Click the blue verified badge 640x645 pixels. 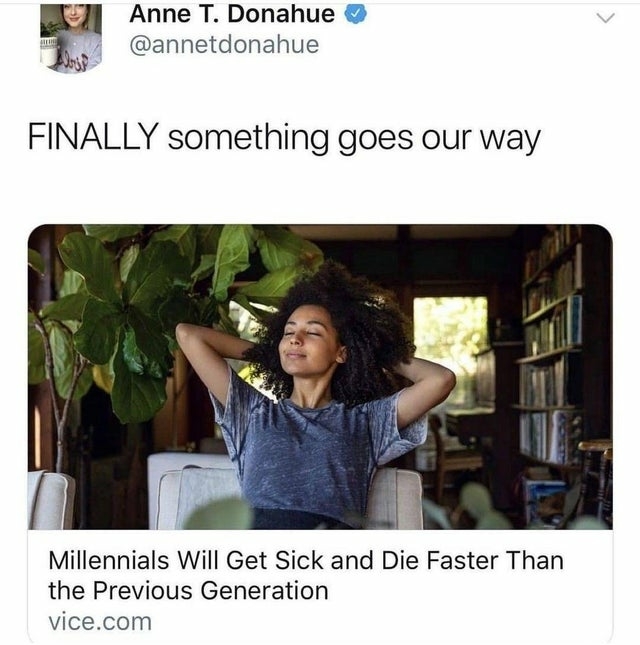pyautogui.click(x=355, y=14)
